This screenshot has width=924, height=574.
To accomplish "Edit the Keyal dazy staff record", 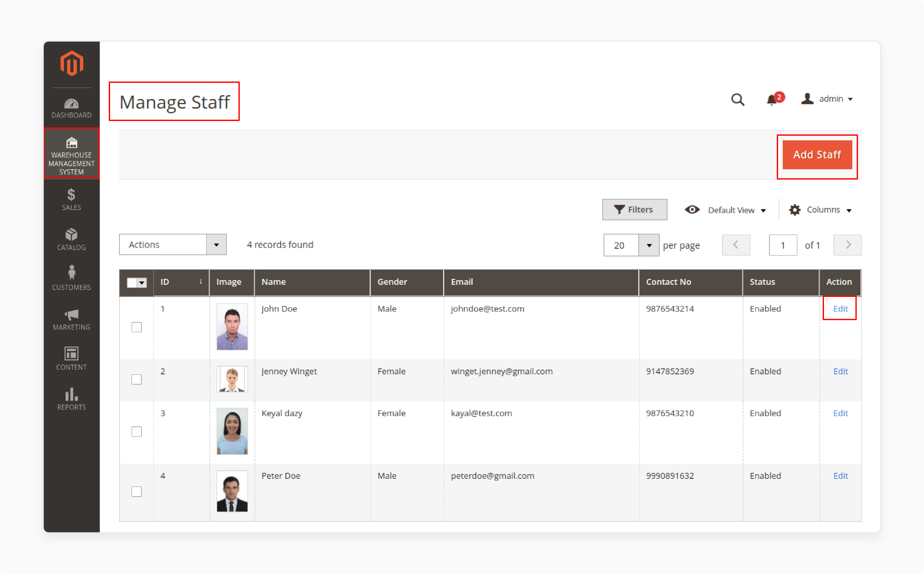I will (x=840, y=413).
